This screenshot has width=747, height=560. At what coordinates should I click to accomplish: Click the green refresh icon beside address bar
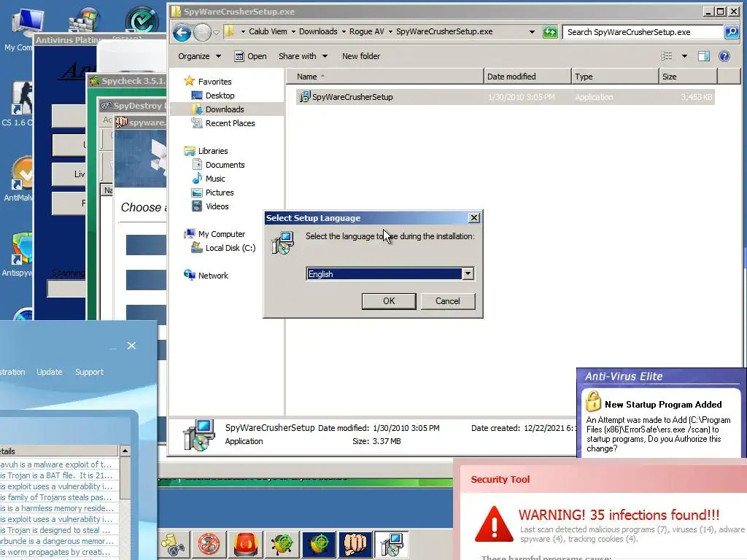click(550, 32)
